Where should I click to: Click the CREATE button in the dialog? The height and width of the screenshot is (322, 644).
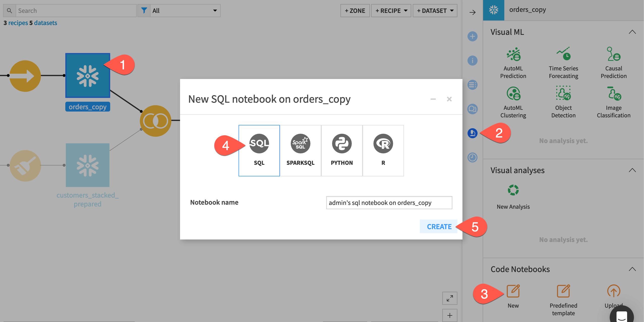pos(439,226)
